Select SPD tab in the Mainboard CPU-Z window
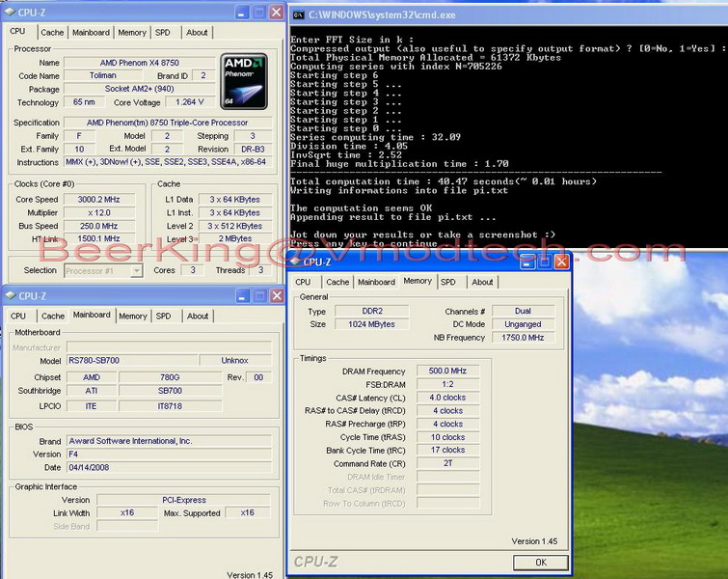 coord(163,316)
